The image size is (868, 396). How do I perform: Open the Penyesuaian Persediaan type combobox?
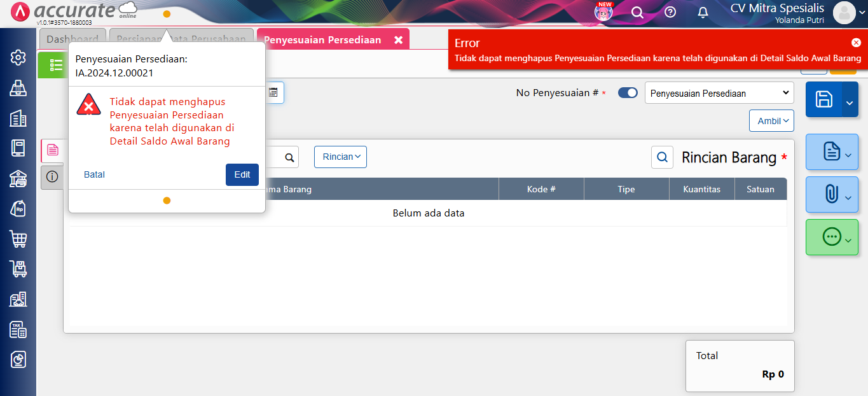(719, 92)
